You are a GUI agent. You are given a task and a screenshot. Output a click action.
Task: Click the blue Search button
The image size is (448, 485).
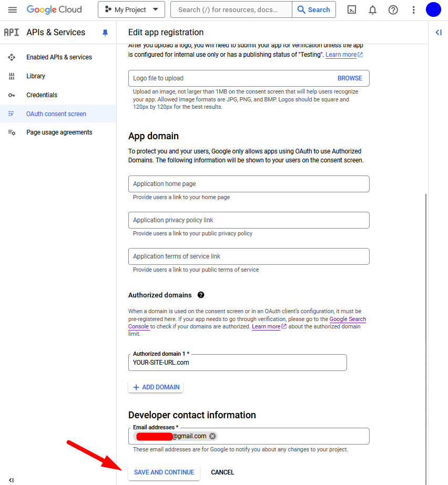coord(313,9)
